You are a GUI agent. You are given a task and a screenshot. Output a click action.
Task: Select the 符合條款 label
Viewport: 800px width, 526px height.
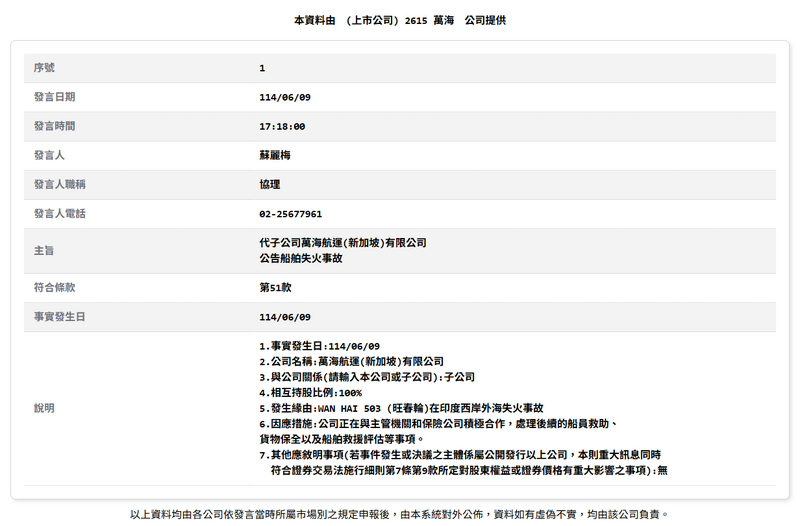[x=54, y=287]
